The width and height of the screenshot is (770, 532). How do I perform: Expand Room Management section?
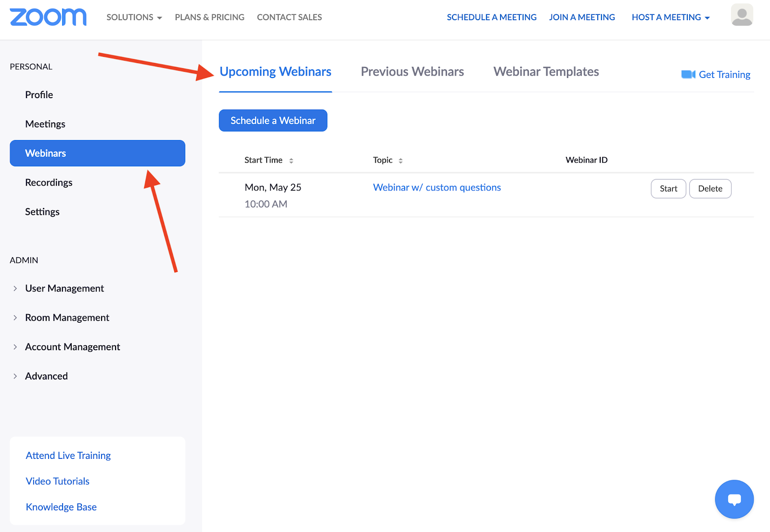click(15, 318)
